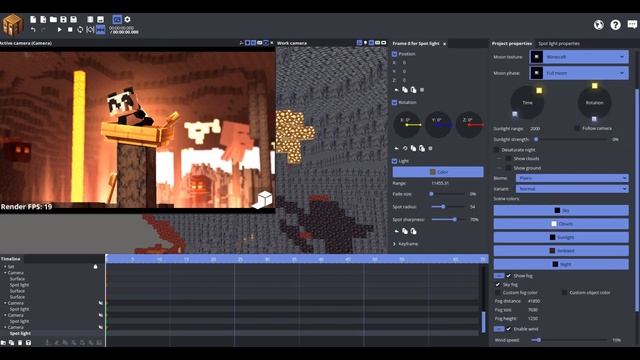The width and height of the screenshot is (640, 360).
Task: Start timeline playback with the play icon
Action: 60,29
